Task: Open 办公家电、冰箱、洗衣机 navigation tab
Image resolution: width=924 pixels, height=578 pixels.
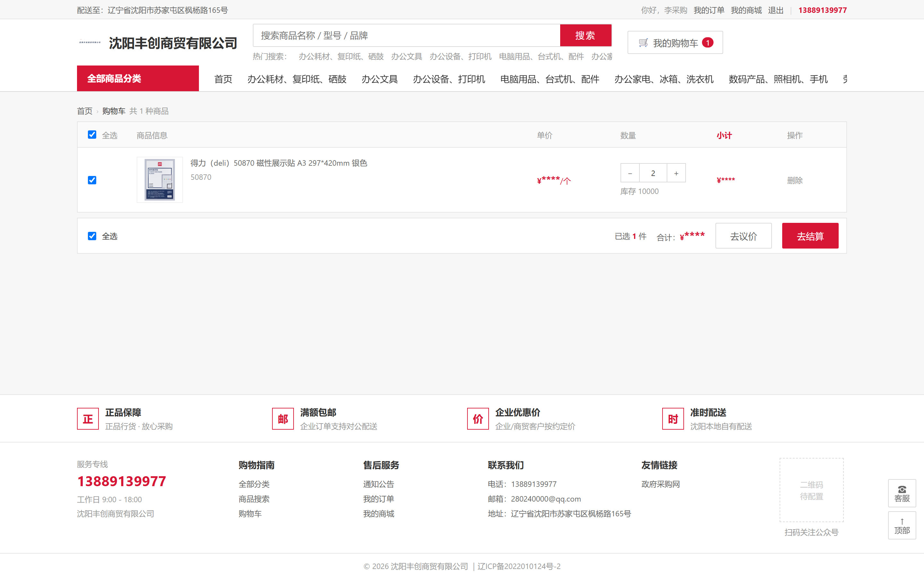Action: pyautogui.click(x=664, y=79)
